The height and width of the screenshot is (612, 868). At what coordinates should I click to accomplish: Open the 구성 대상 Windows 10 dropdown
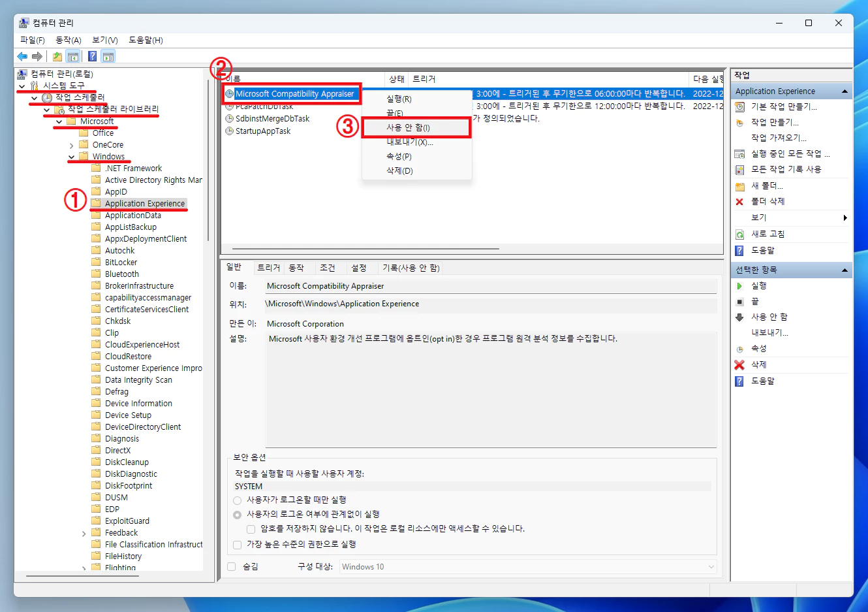pos(528,567)
